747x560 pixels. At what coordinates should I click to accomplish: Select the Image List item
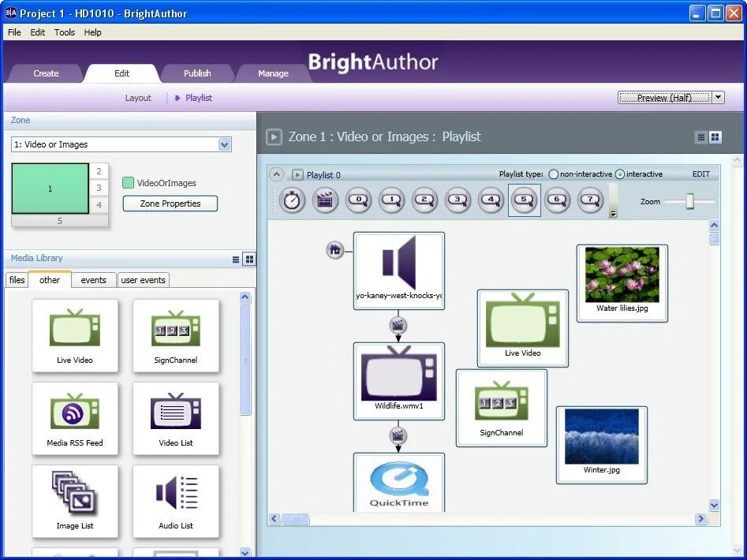[75, 502]
